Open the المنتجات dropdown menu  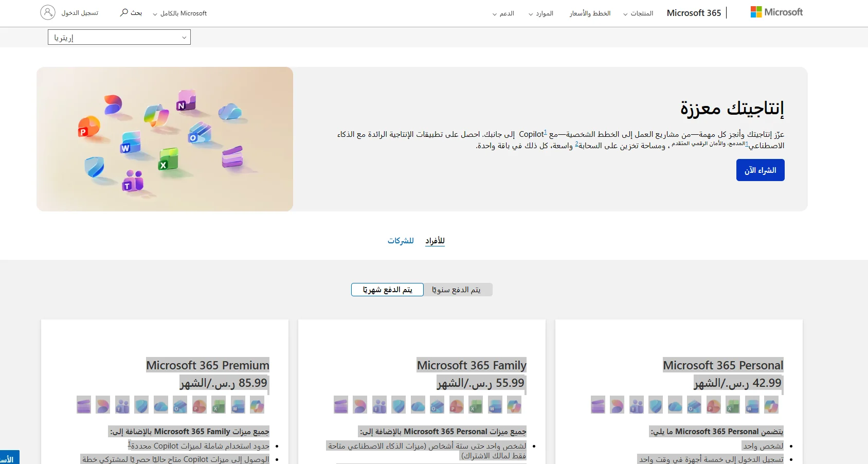point(639,13)
